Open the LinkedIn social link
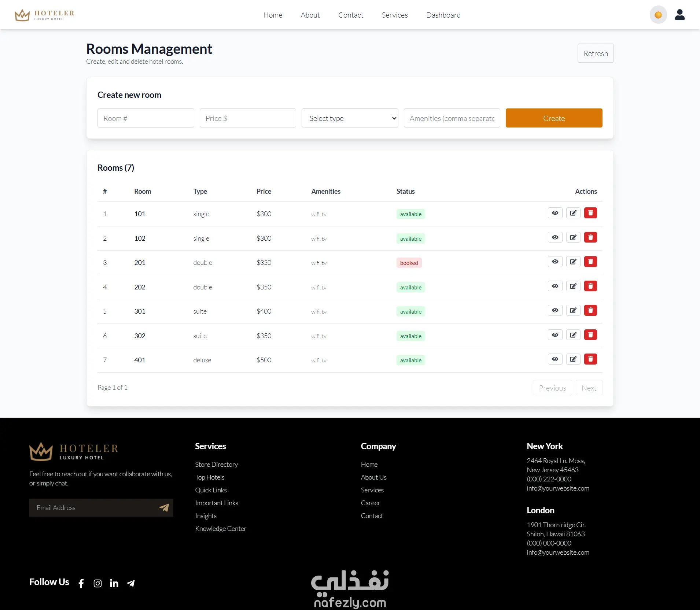 pos(114,583)
